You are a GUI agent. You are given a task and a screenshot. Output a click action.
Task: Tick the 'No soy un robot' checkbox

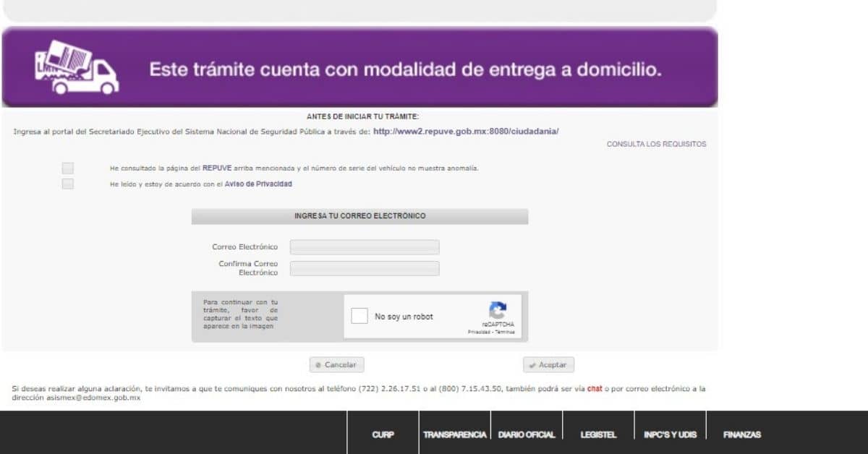[x=359, y=316]
